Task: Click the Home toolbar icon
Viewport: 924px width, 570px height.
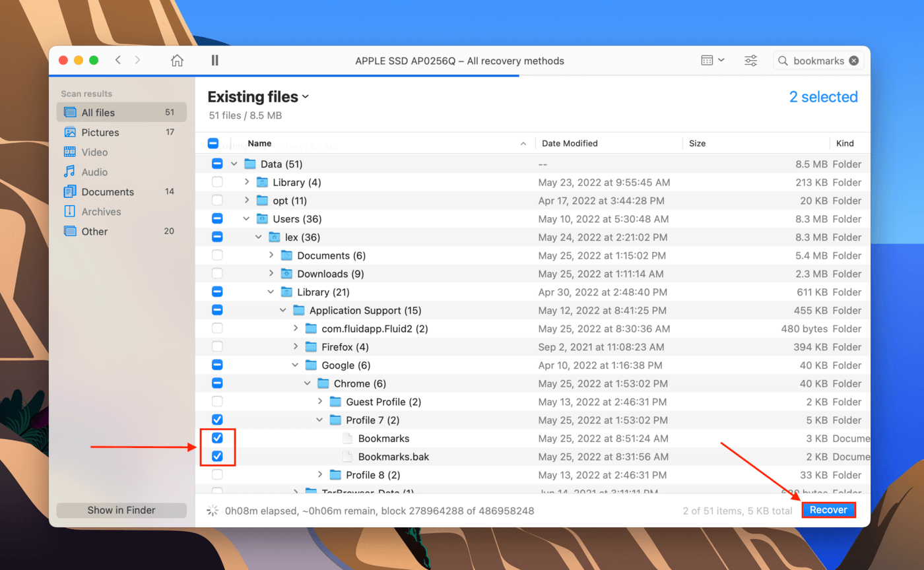Action: point(177,59)
